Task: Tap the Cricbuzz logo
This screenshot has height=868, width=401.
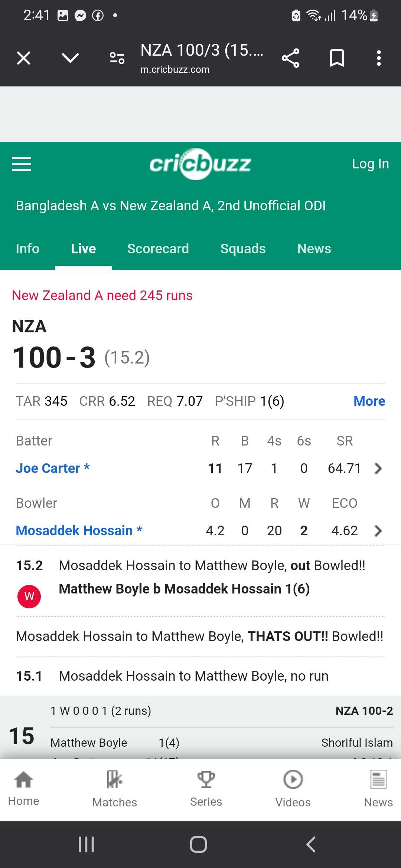Action: (200, 164)
